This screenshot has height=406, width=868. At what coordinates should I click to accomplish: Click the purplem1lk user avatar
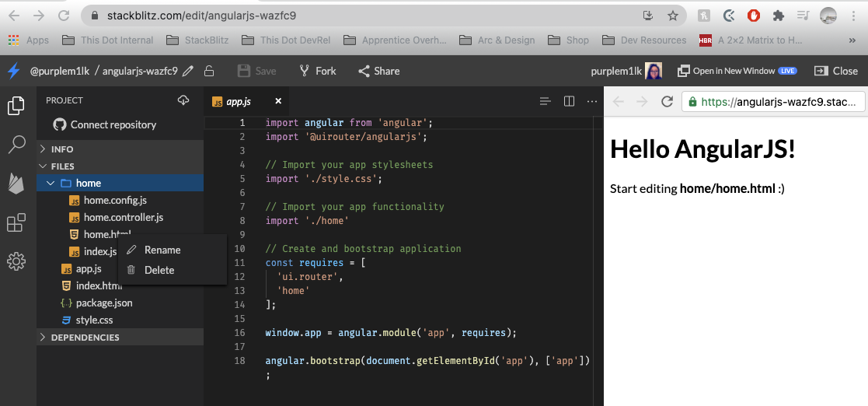coord(654,71)
